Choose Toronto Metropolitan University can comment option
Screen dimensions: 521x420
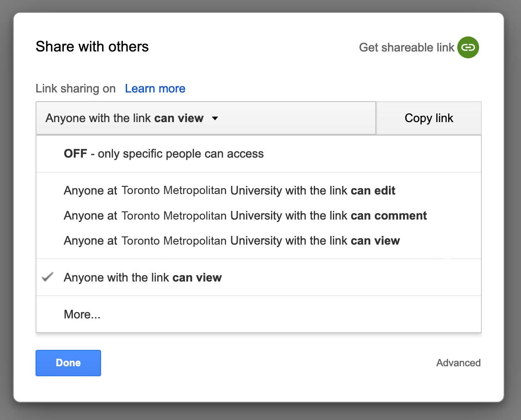pos(245,215)
